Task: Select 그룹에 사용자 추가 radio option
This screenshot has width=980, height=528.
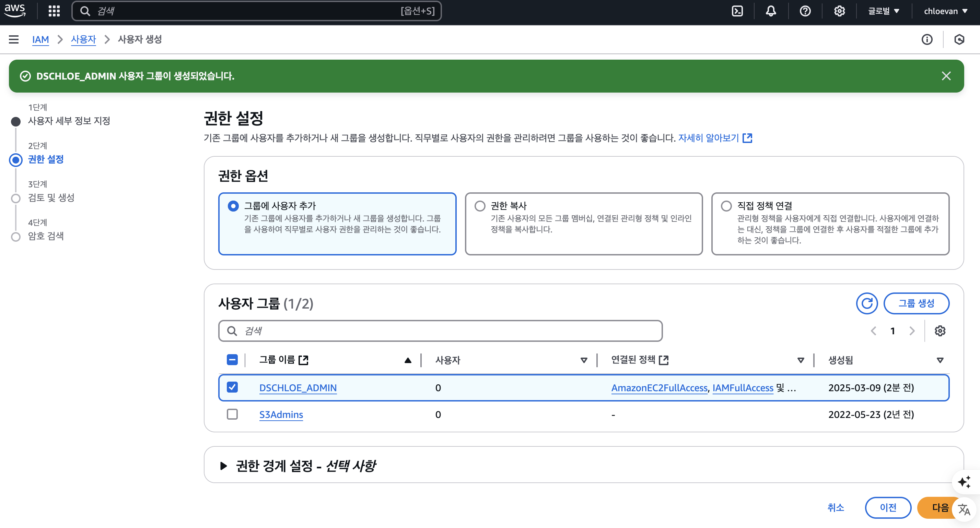Action: point(233,206)
